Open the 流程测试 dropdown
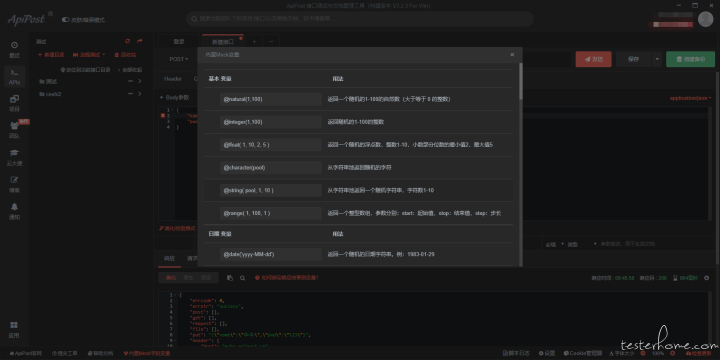Screen dimensions: 720x360 pos(89,55)
